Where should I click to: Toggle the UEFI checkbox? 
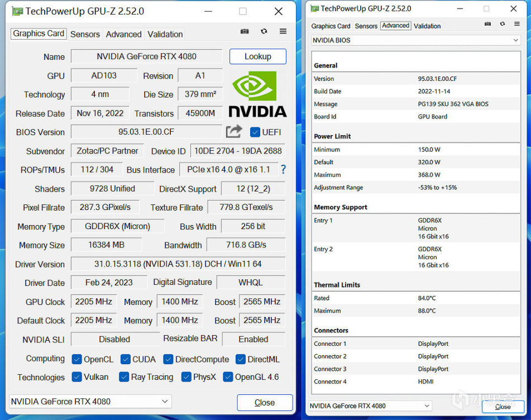255,132
